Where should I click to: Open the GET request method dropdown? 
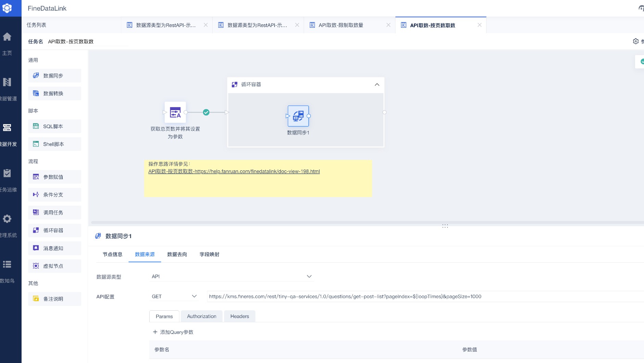point(174,296)
